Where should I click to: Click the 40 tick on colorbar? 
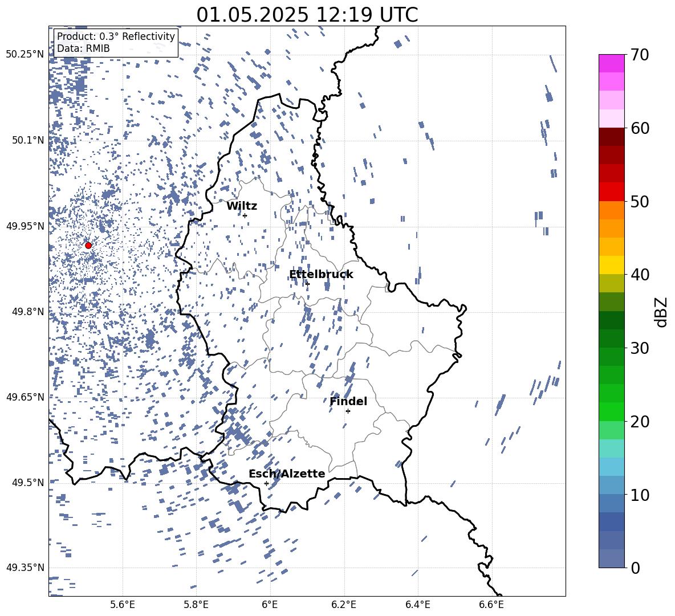(x=640, y=275)
